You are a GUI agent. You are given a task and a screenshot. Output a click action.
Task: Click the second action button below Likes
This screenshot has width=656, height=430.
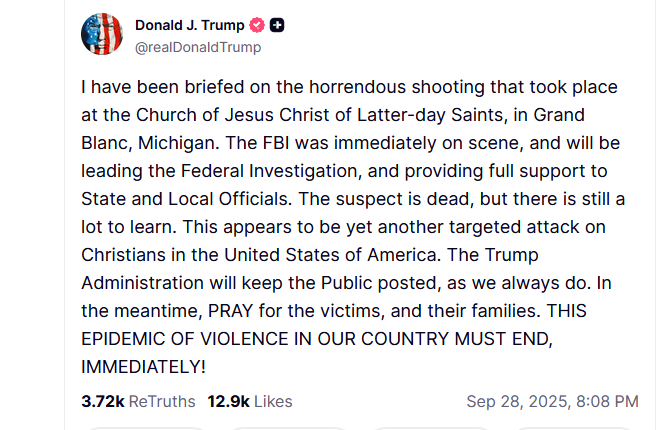[288, 428]
